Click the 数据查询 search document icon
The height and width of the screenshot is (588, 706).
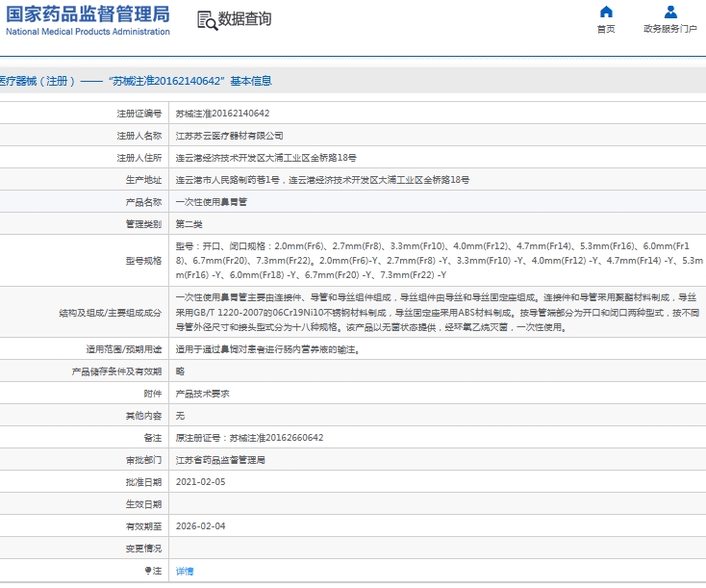(207, 20)
